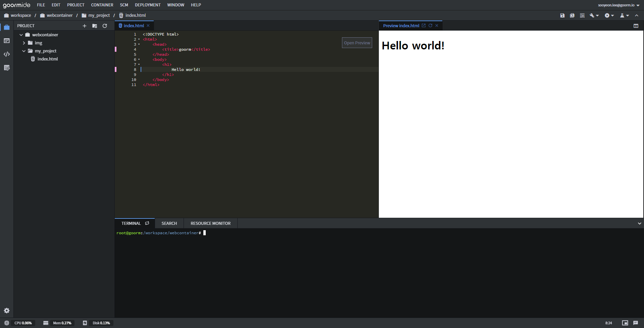Toggle the split editor layout

[636, 26]
